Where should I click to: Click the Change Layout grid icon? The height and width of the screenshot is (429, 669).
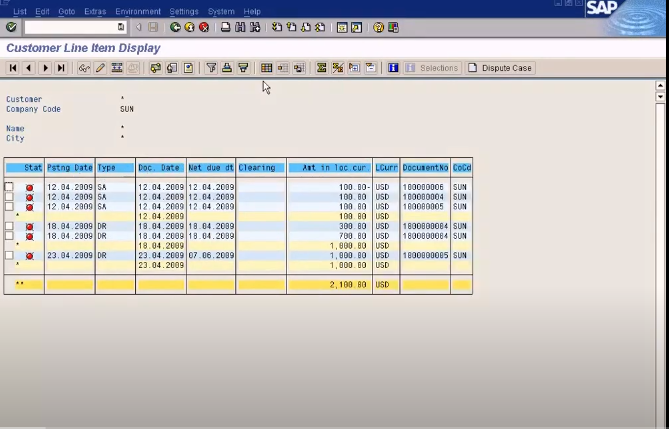pyautogui.click(x=266, y=68)
